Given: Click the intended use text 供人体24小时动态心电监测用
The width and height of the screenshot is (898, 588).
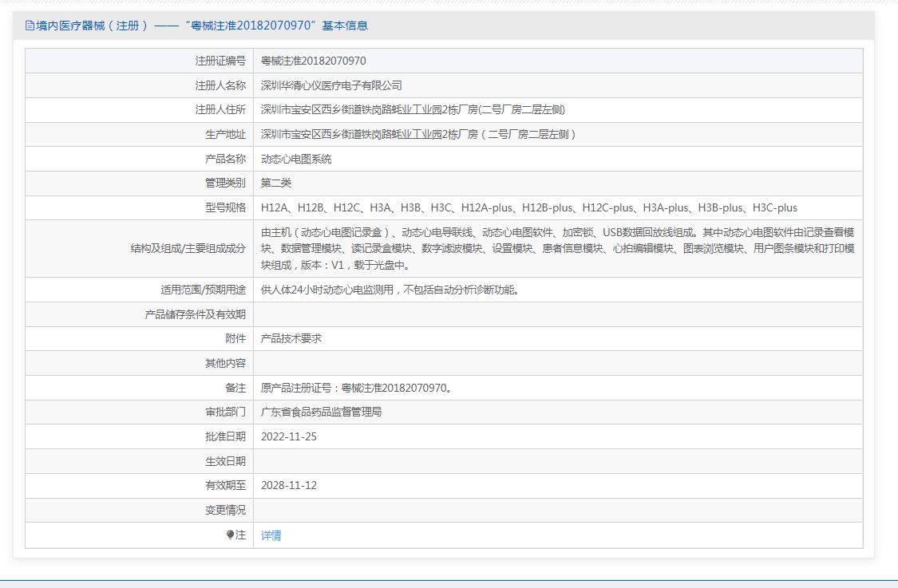Looking at the screenshot, I should tap(390, 290).
